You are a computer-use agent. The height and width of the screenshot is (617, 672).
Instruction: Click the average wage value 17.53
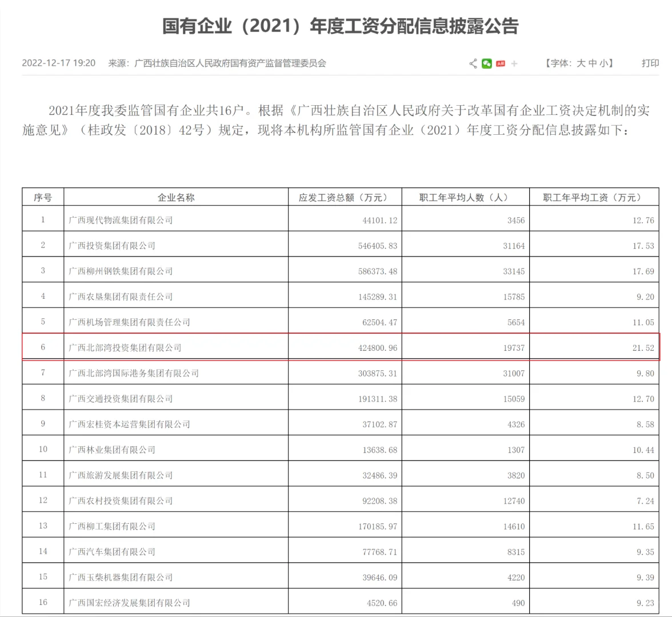643,246
